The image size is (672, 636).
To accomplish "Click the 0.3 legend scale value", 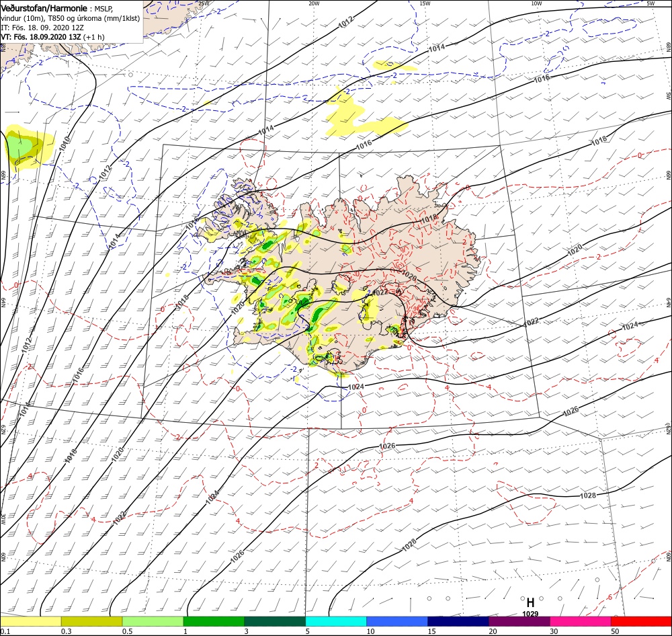I will pos(67,631).
